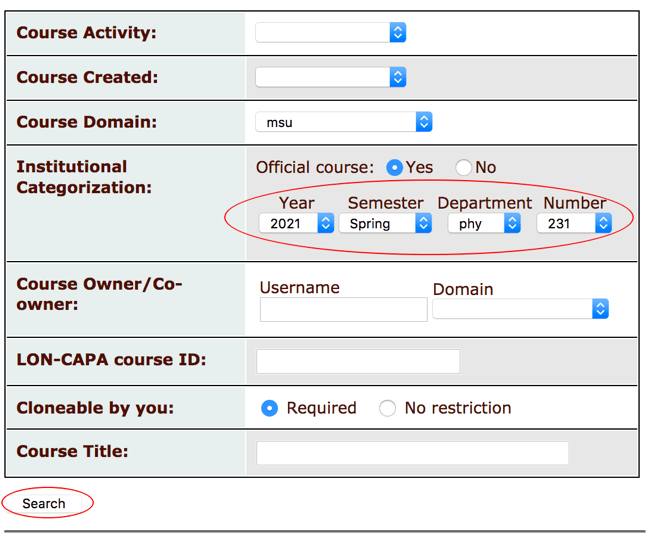Click the Course Title text field
The width and height of the screenshot is (650, 540).
pos(412,453)
